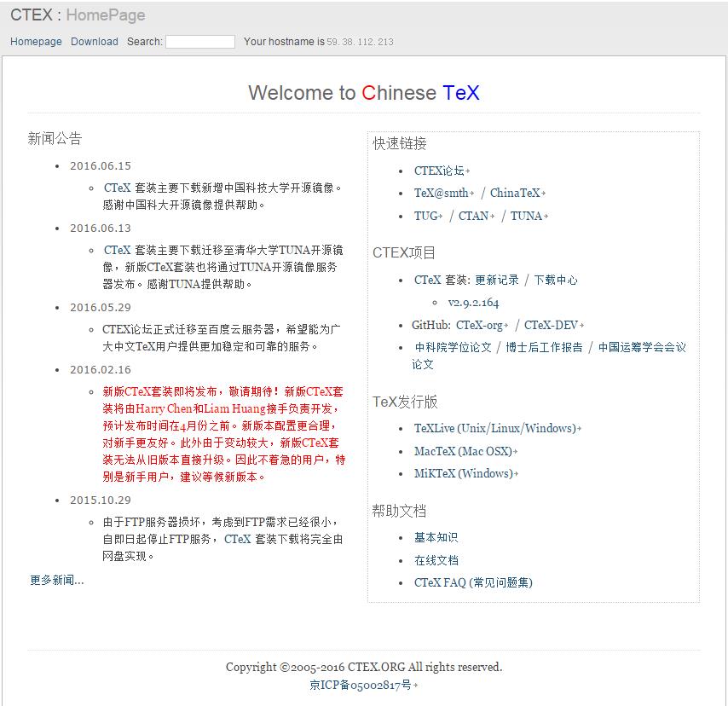Click the Welcome to Chinese TeX heading

363,92
